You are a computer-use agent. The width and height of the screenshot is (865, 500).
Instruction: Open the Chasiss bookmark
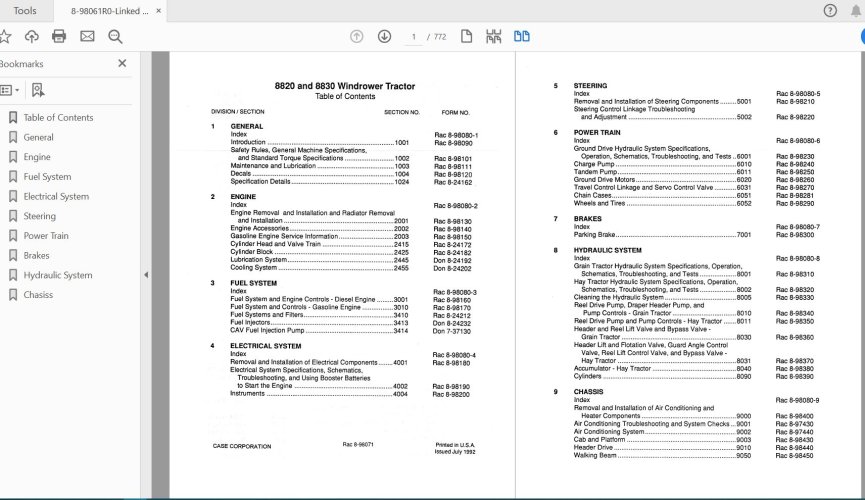(38, 295)
